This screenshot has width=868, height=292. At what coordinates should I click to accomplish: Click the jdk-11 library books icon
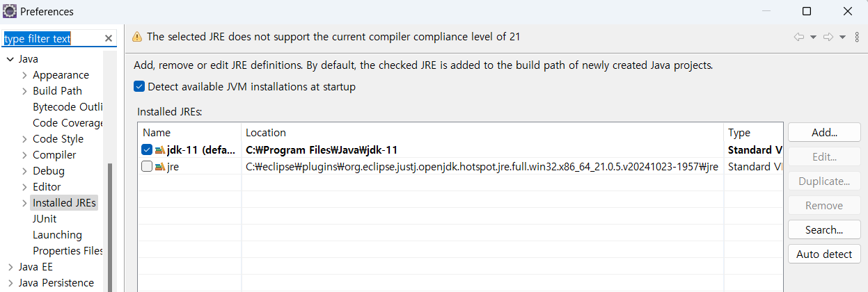coord(159,150)
